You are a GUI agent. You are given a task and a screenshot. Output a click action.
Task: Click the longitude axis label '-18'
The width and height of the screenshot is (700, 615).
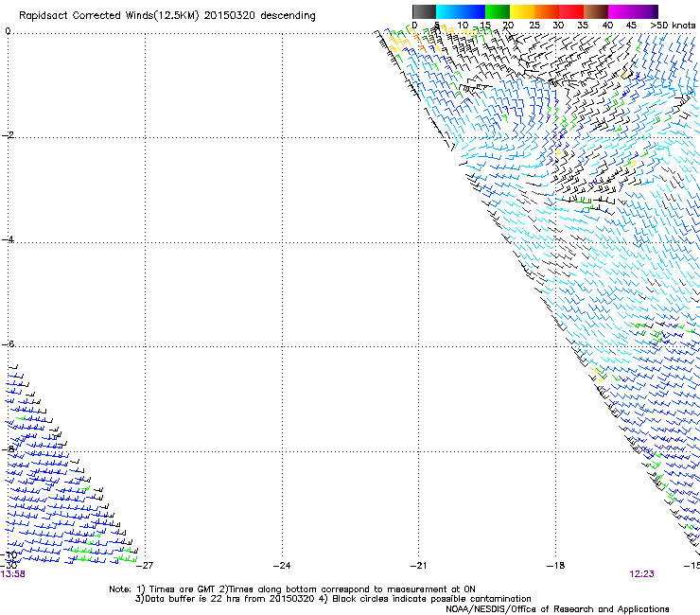click(x=556, y=566)
